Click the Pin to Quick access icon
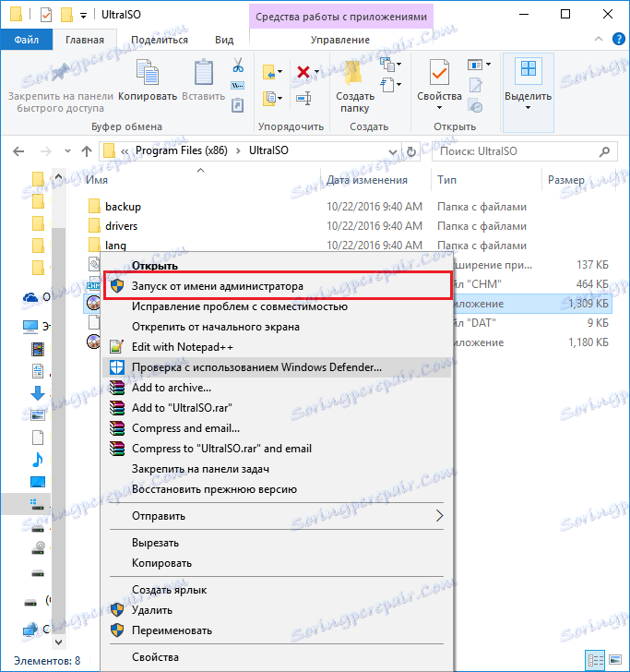This screenshot has width=630, height=672. point(60,72)
